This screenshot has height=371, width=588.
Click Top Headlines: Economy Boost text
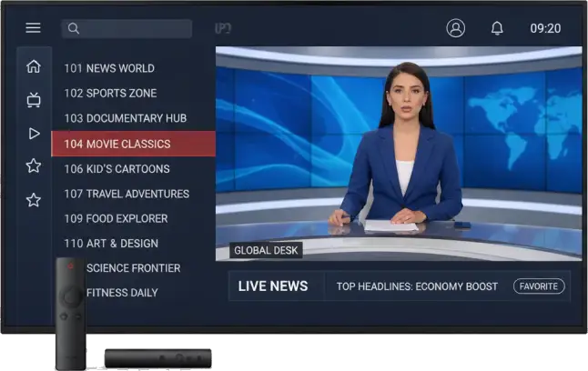coord(417,286)
